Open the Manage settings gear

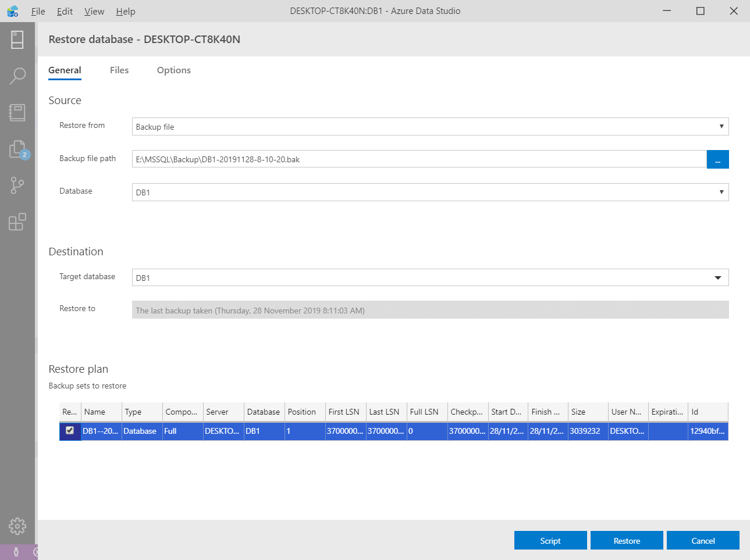coord(17,526)
